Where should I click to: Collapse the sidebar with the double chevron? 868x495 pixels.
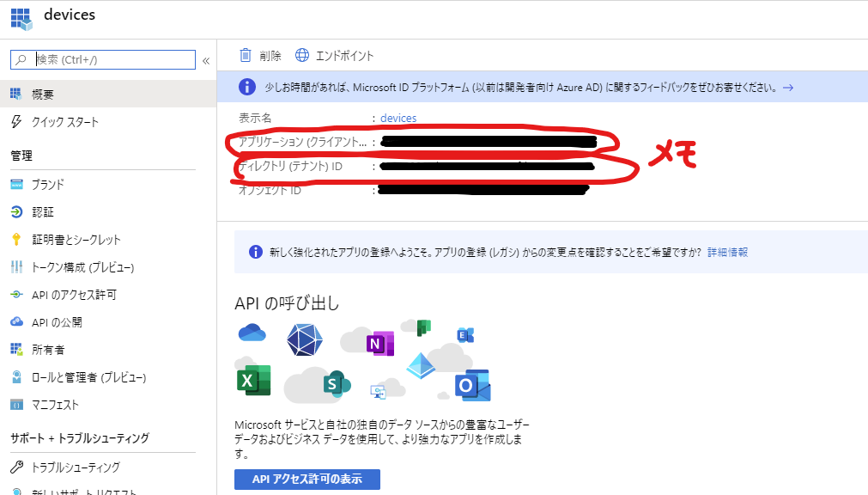point(206,60)
